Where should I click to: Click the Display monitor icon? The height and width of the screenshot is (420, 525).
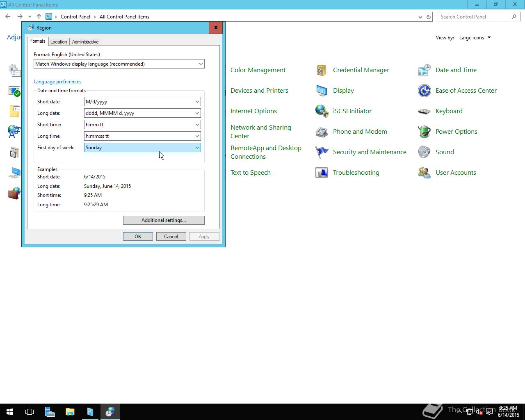322,91
